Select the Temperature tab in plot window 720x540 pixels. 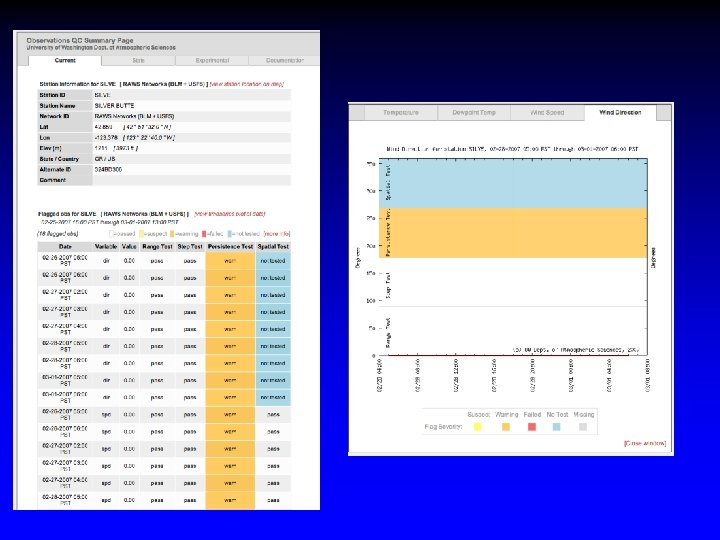click(401, 112)
